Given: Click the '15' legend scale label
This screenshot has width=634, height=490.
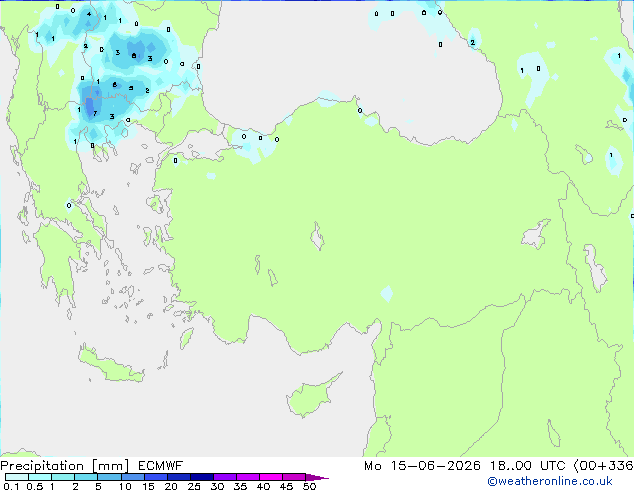Looking at the screenshot, I should 148,486.
